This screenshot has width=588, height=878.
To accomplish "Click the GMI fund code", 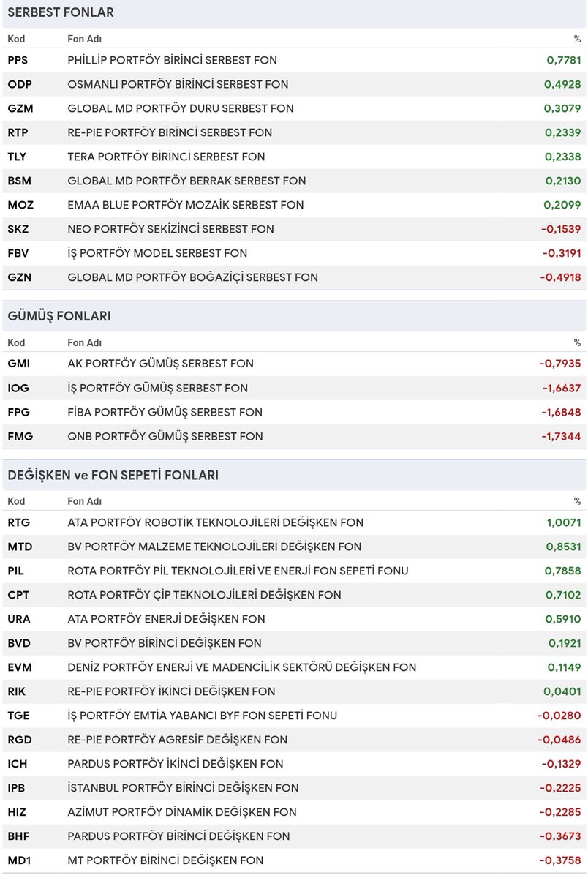I will tap(19, 364).
